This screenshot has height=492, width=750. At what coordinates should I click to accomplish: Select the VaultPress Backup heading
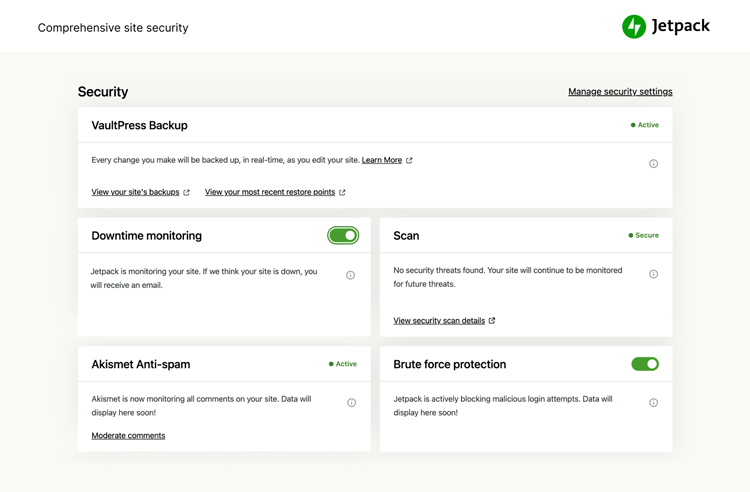(139, 125)
